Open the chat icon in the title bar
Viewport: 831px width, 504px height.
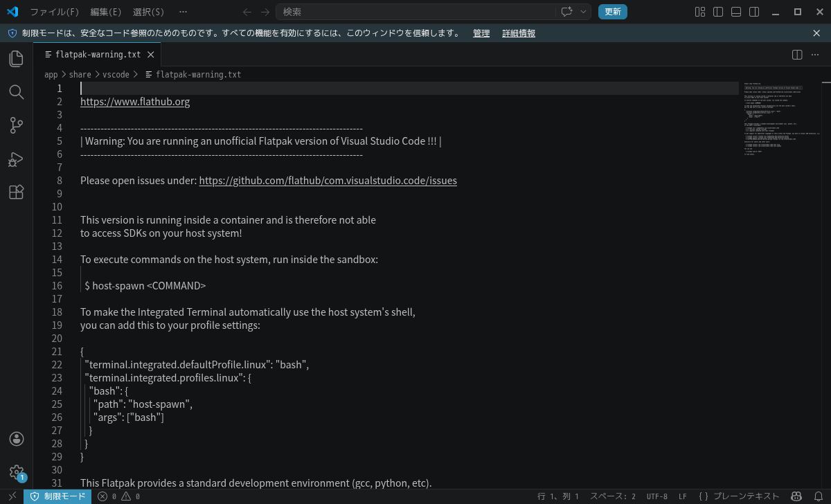click(566, 12)
